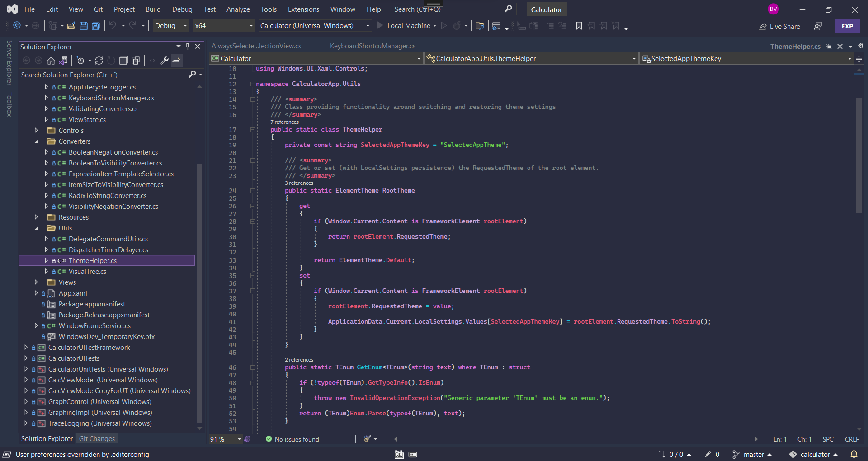The width and height of the screenshot is (868, 461).
Task: Click the Hot Reload flame icon
Action: click(457, 26)
